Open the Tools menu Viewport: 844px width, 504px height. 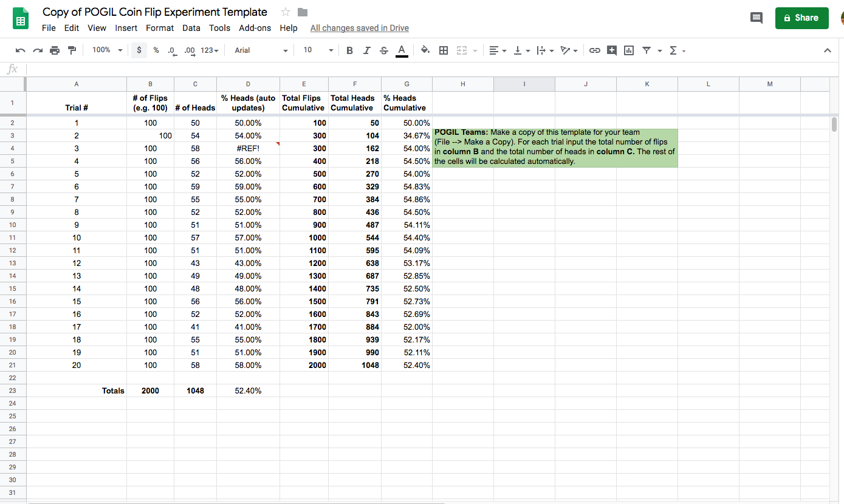219,28
